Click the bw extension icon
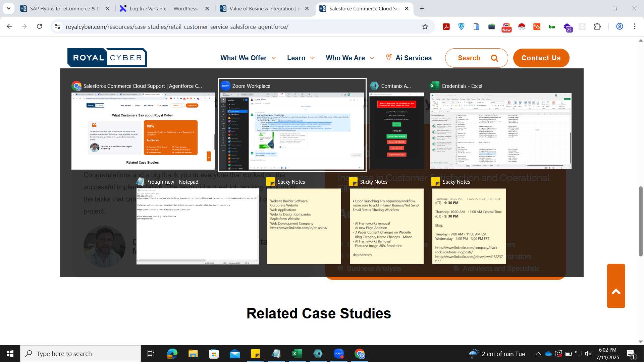Screen dimensions: 644x362 coord(552,27)
